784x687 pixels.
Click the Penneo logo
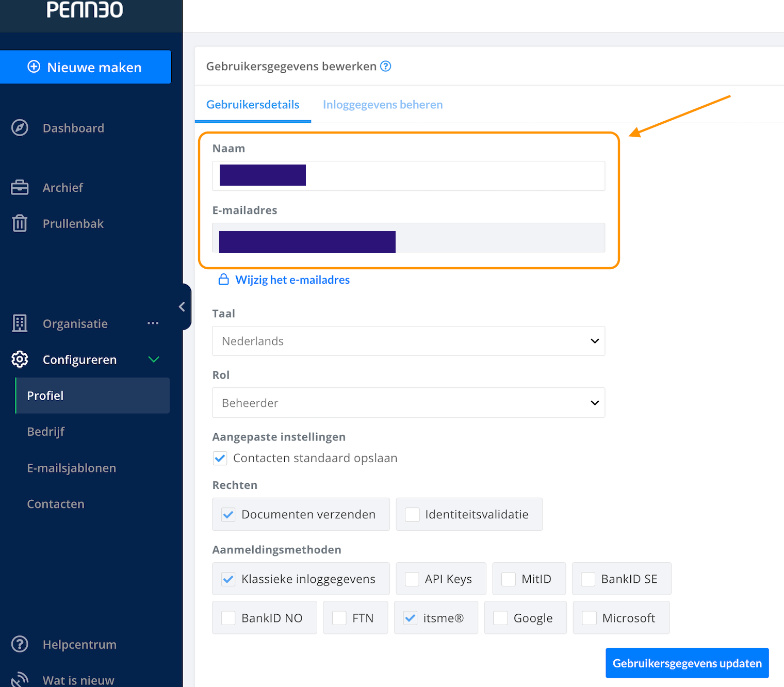coord(85,9)
